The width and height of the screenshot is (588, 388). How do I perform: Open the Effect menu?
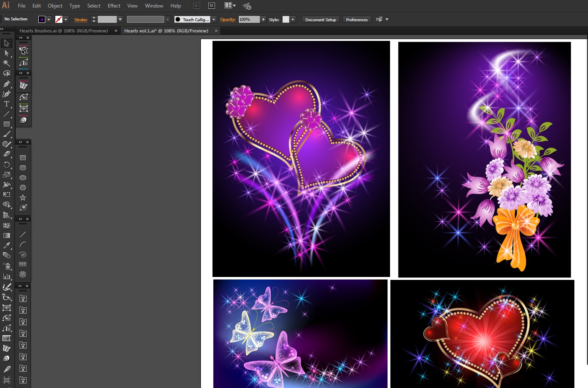coord(114,6)
